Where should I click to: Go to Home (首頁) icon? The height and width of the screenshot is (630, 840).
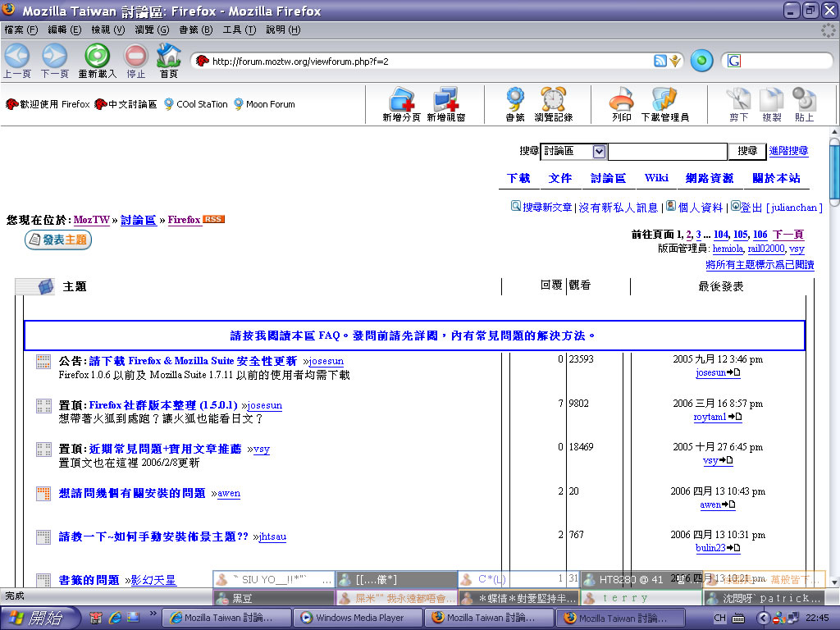point(169,56)
